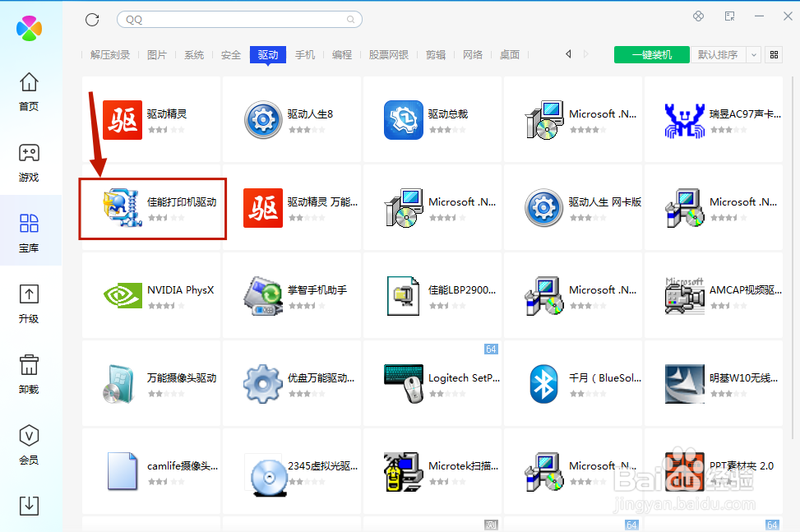Select the 手机 category tab
The height and width of the screenshot is (532, 800).
coord(305,54)
